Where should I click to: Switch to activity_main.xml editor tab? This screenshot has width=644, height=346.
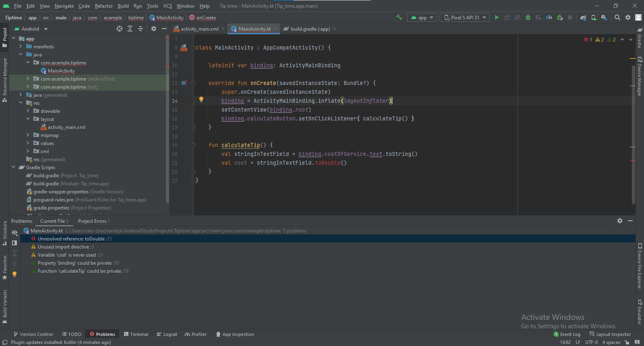pos(200,29)
